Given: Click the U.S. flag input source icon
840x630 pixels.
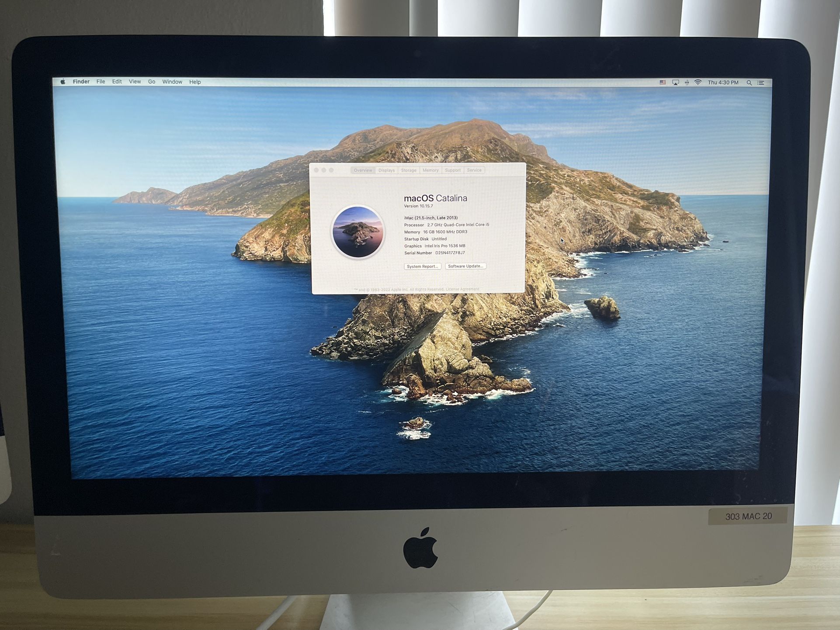Looking at the screenshot, I should click(x=663, y=83).
